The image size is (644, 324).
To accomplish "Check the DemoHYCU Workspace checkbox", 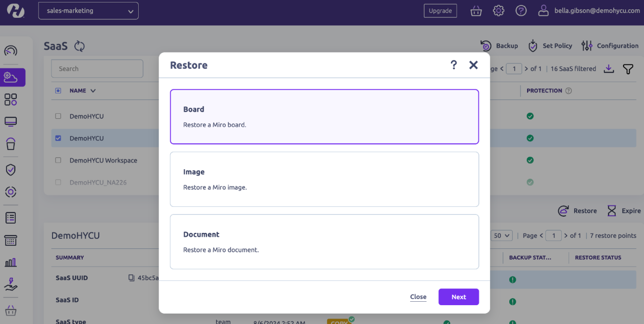I will coord(58,160).
